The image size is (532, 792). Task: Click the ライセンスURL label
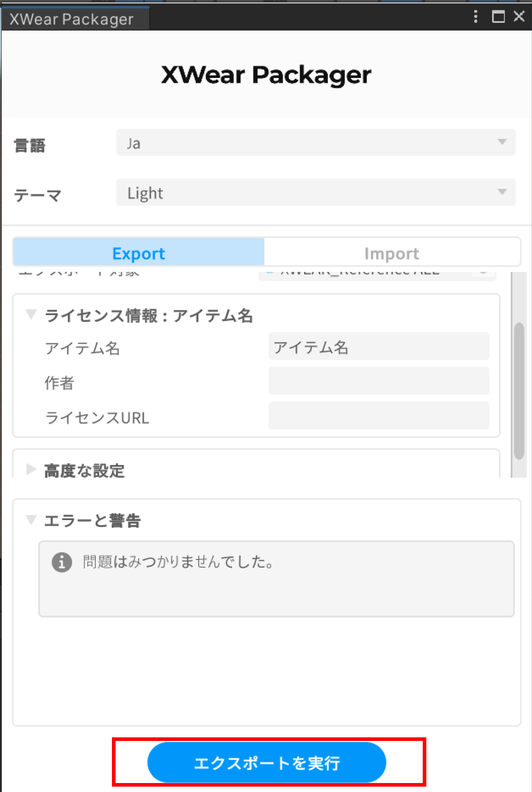coord(97,418)
